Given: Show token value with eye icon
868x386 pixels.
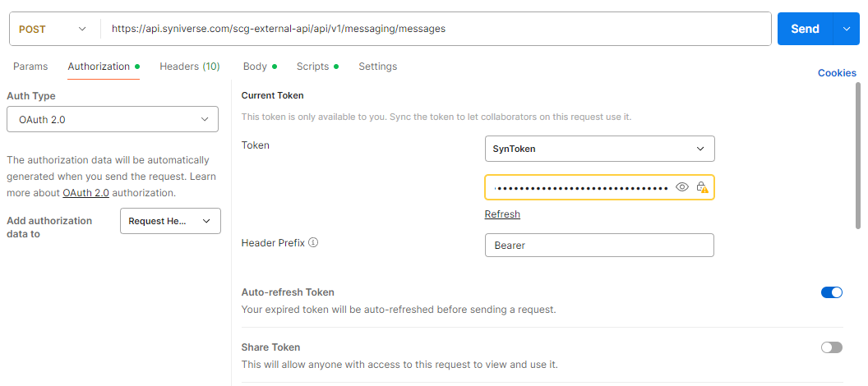Looking at the screenshot, I should pyautogui.click(x=681, y=187).
